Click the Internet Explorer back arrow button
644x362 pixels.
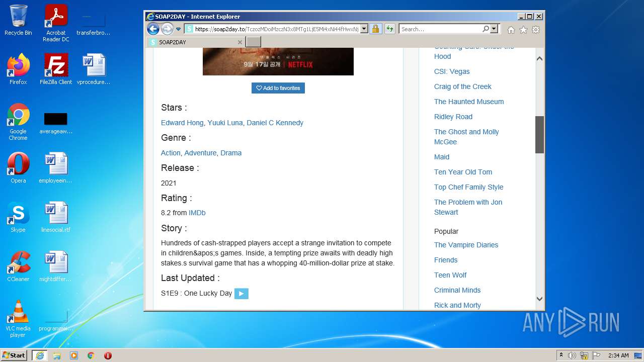click(153, 29)
